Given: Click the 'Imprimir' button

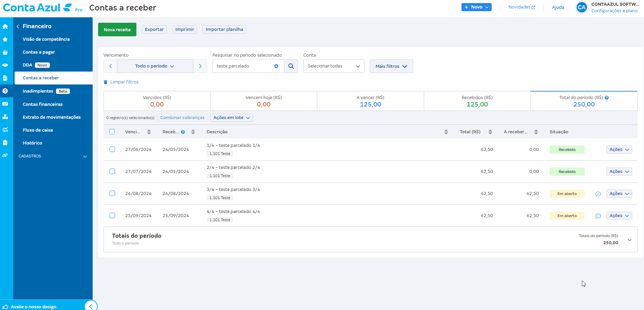Looking at the screenshot, I should pyautogui.click(x=185, y=30).
